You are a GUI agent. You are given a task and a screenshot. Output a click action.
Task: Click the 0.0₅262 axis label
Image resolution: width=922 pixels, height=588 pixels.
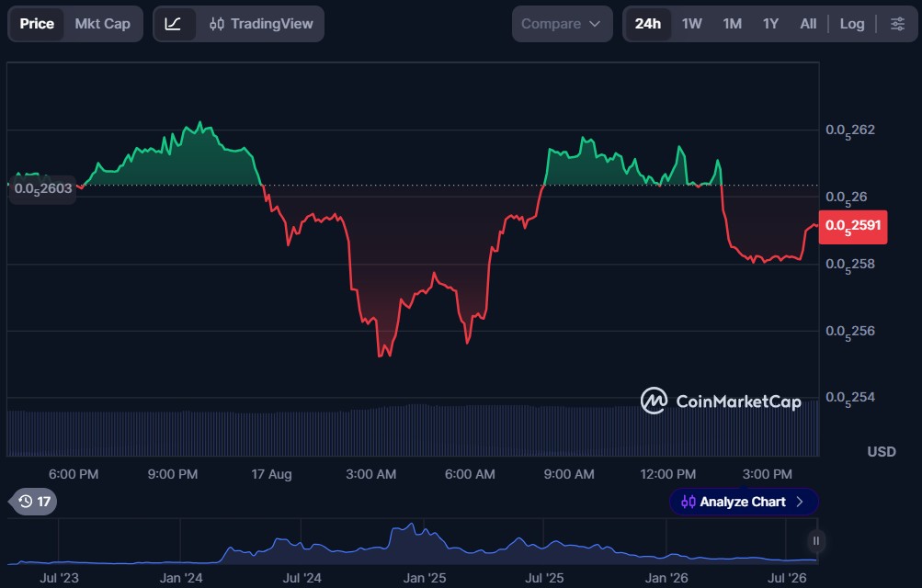point(849,131)
